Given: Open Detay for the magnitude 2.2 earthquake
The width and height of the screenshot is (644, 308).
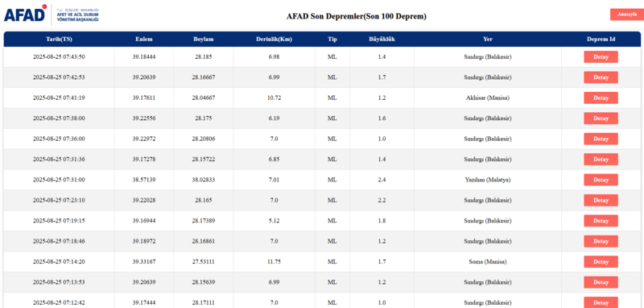Looking at the screenshot, I should click(601, 200).
